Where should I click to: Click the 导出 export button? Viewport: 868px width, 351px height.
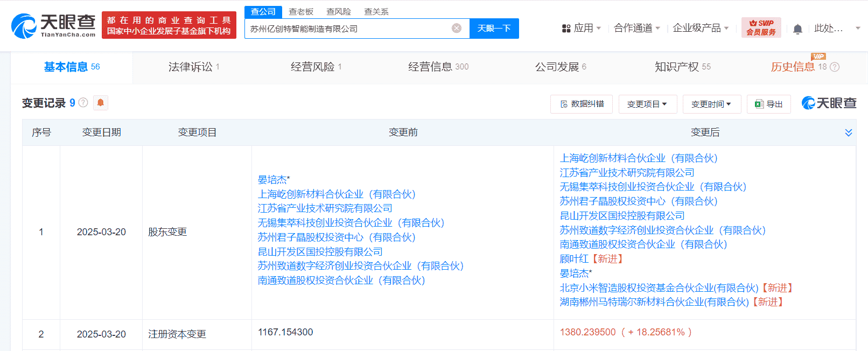(768, 104)
